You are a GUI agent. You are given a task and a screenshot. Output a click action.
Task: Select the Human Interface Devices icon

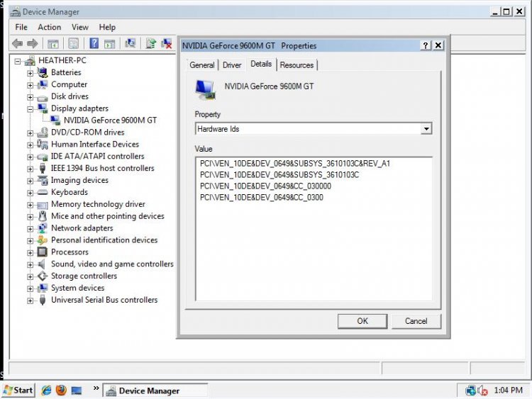[x=43, y=145]
